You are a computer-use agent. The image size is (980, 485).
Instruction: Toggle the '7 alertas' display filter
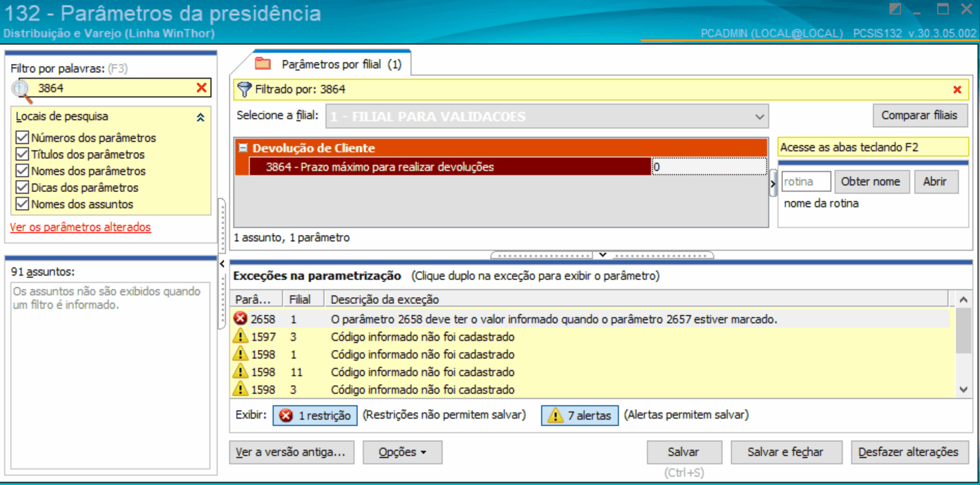(x=580, y=416)
